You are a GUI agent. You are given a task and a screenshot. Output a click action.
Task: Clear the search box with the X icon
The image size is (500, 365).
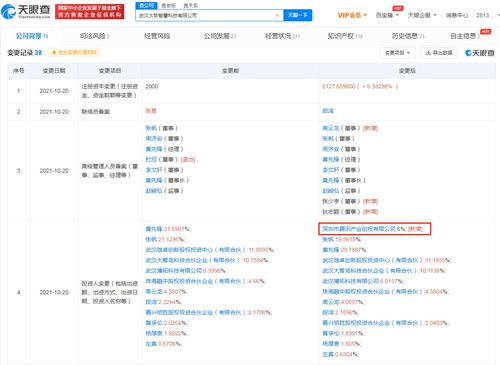pos(277,15)
